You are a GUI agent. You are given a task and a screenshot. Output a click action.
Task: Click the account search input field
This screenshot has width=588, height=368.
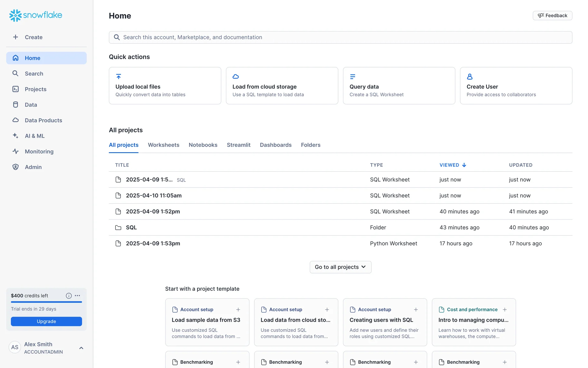(x=340, y=37)
